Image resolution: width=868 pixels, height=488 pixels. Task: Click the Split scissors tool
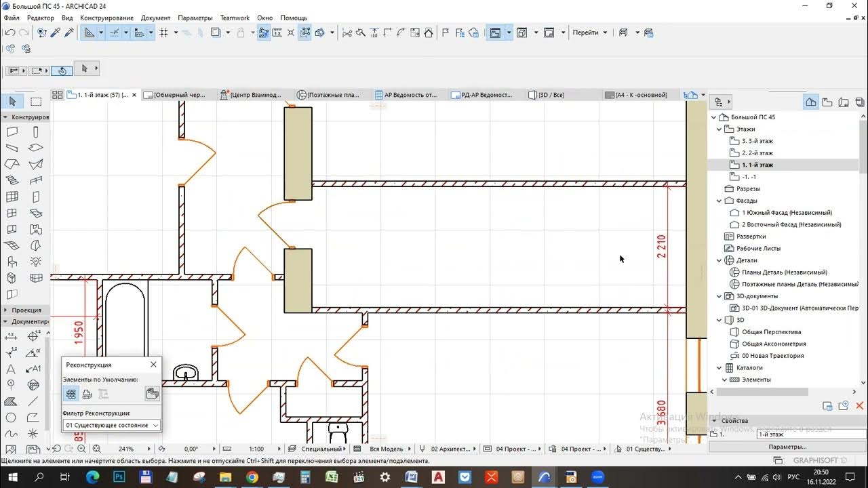pos(347,33)
